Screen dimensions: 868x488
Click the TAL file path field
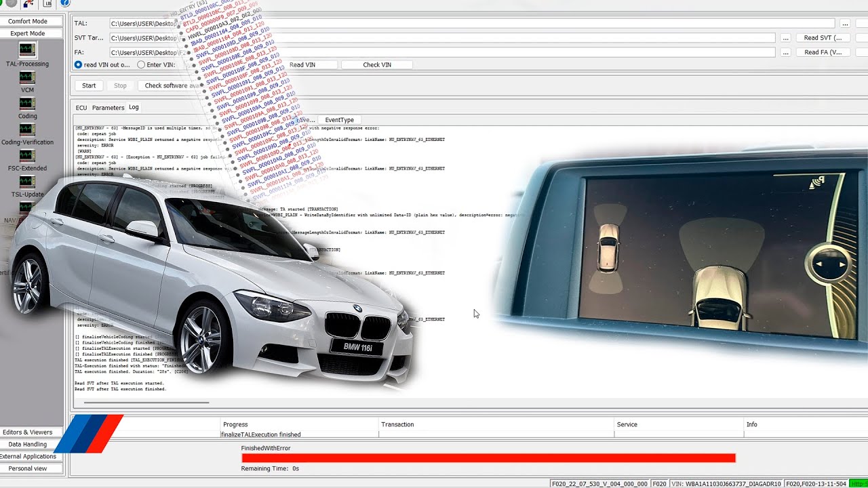(471, 24)
